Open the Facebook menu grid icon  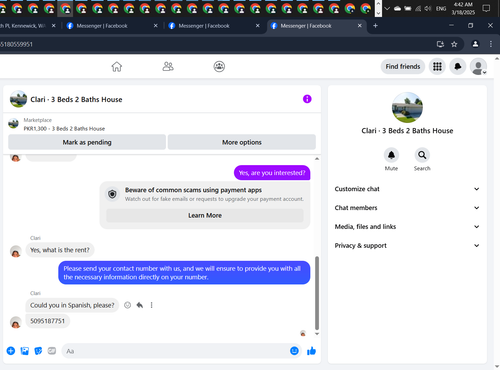437,67
